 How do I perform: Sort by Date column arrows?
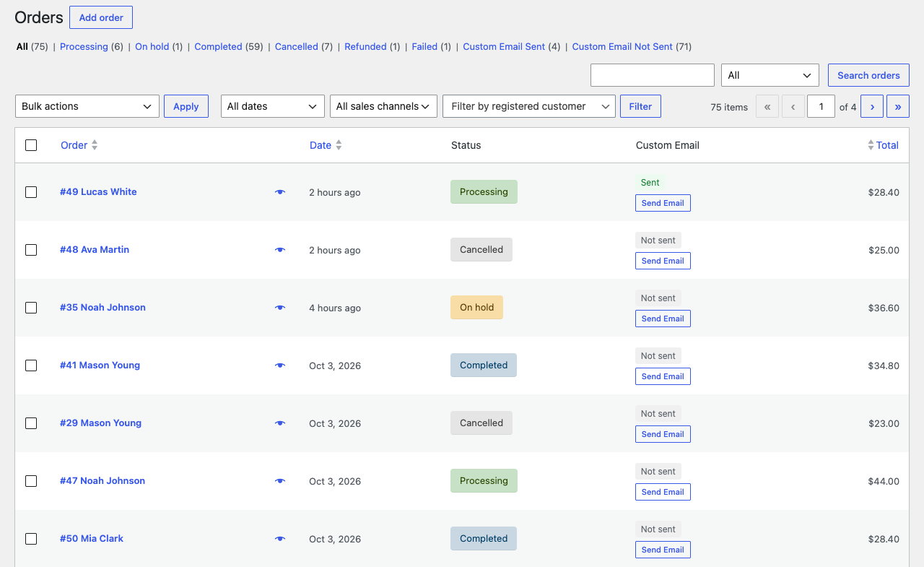pyautogui.click(x=339, y=145)
